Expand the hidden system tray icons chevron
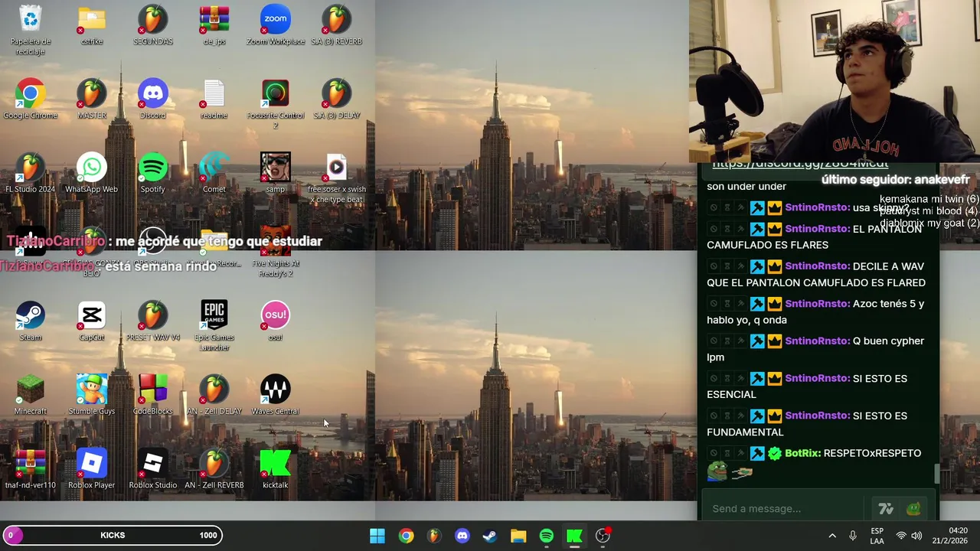The image size is (980, 551). coord(832,536)
